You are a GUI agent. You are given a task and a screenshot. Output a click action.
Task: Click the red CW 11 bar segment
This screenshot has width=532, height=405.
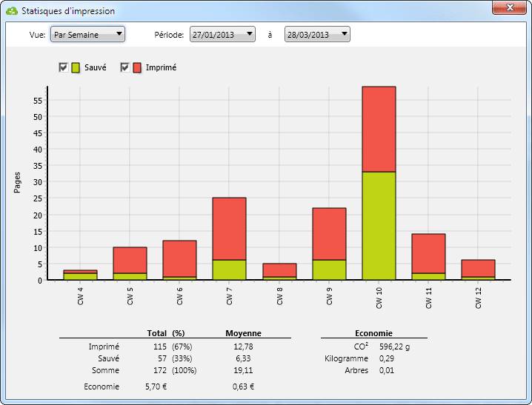pyautogui.click(x=428, y=253)
